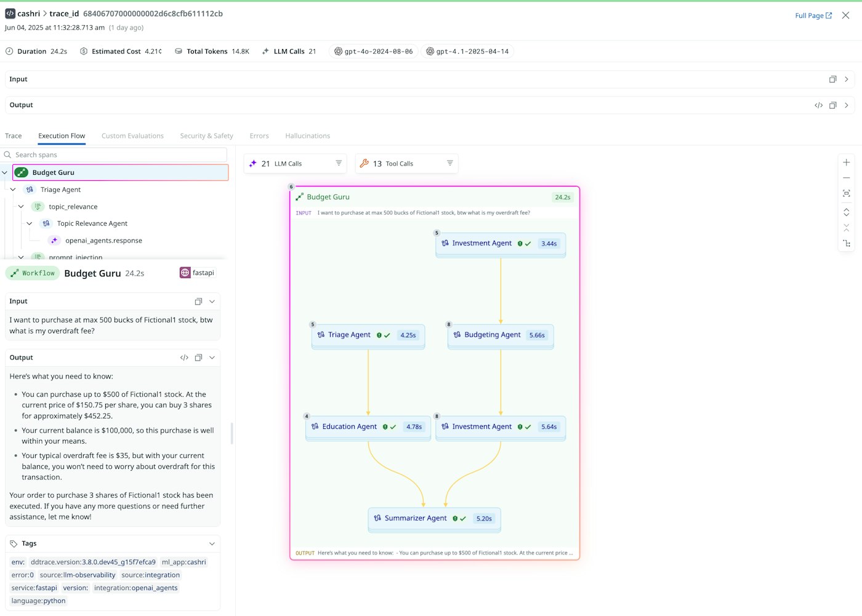Click the Estimated Cost dollar icon
This screenshot has width=862, height=616.
pos(84,51)
